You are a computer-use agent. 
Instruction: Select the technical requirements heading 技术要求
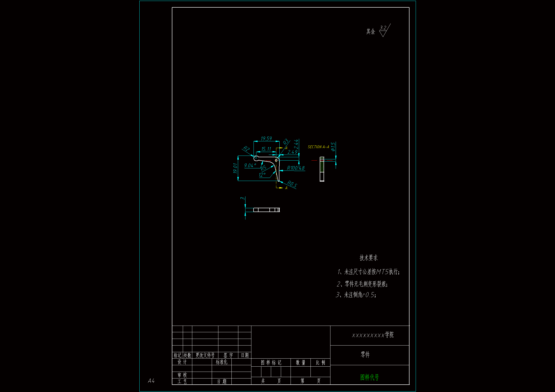coord(368,258)
